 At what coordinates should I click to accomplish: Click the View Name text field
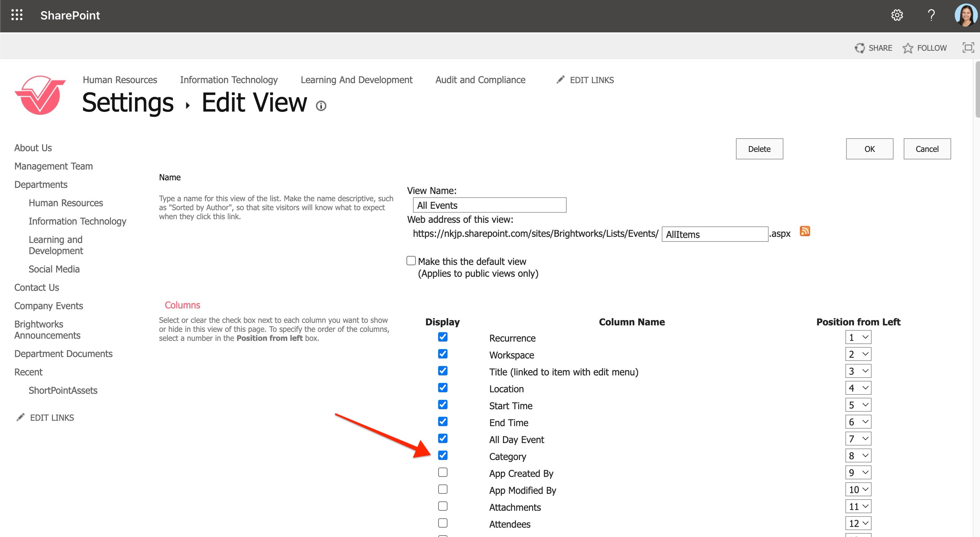[x=489, y=206]
